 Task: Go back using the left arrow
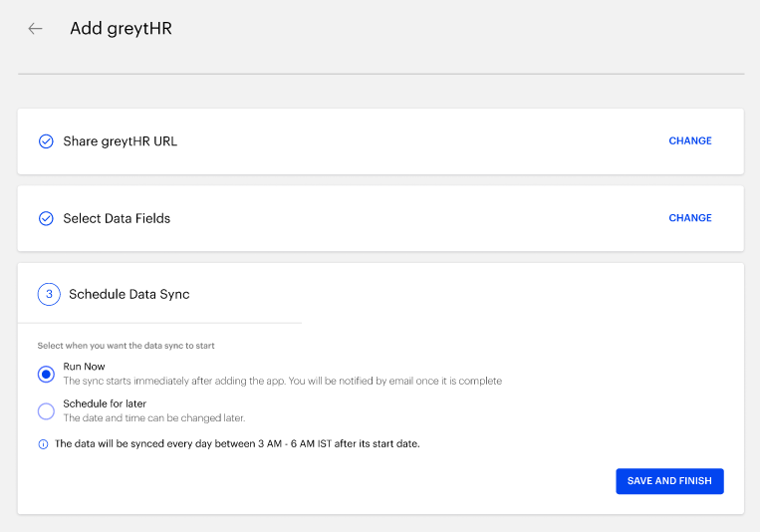(35, 29)
